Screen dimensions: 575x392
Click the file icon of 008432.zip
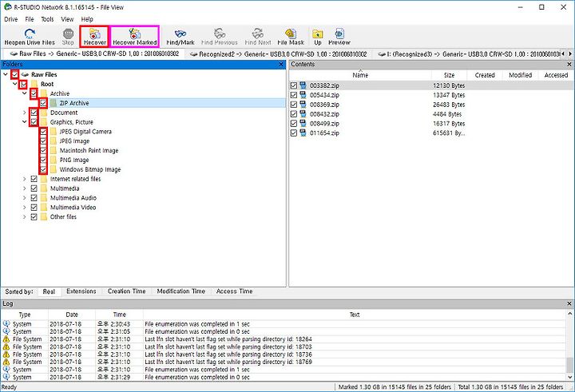[x=303, y=114]
